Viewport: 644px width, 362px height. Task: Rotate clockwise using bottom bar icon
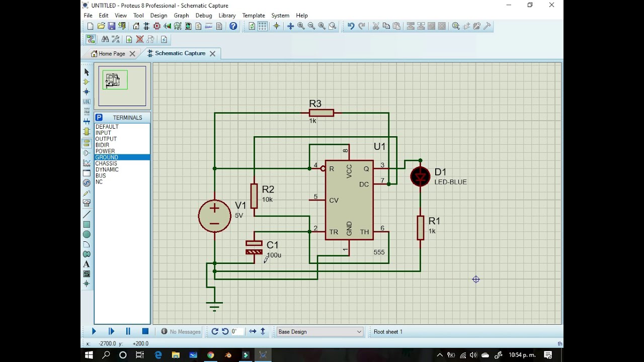pyautogui.click(x=215, y=331)
